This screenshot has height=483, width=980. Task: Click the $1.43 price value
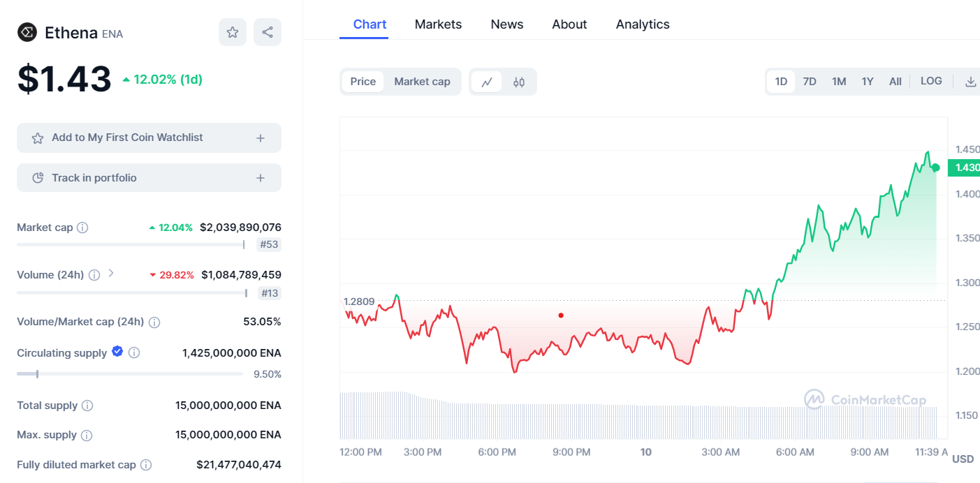(x=64, y=79)
